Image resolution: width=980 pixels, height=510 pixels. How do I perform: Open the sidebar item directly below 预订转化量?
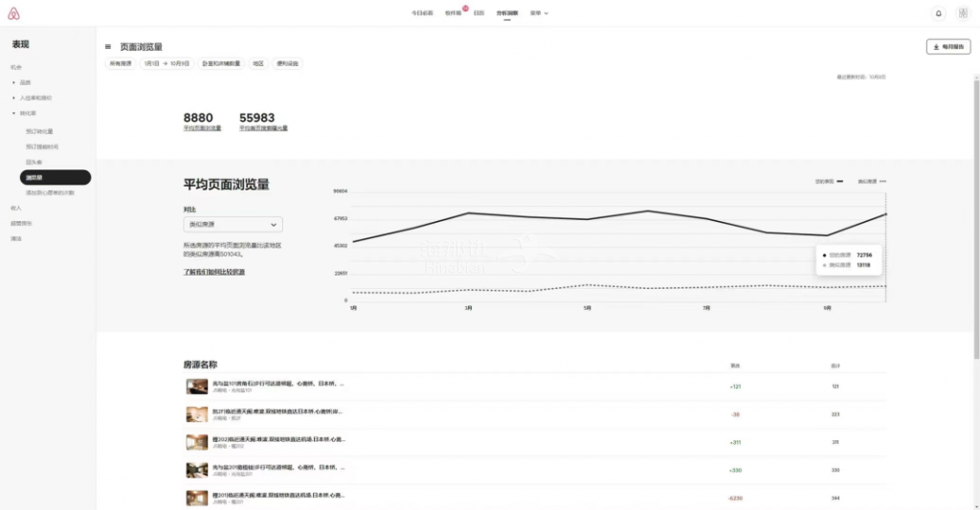(x=42, y=146)
